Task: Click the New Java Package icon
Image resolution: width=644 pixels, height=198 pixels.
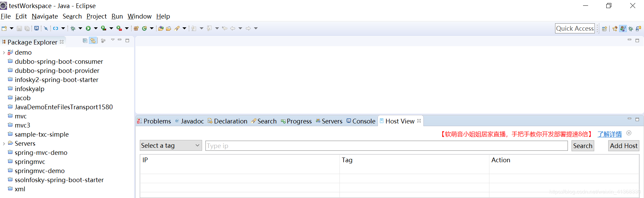Action: click(136, 28)
